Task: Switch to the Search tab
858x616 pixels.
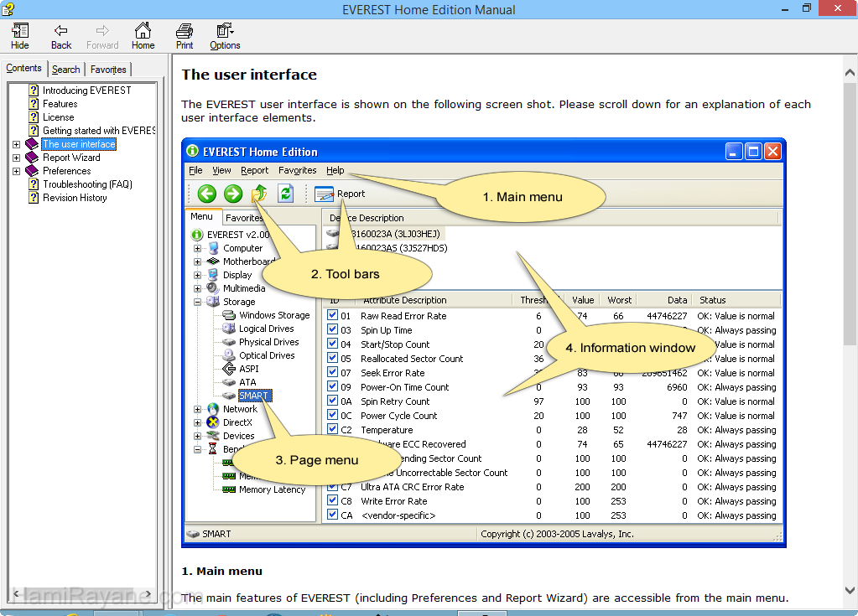Action: 65,70
